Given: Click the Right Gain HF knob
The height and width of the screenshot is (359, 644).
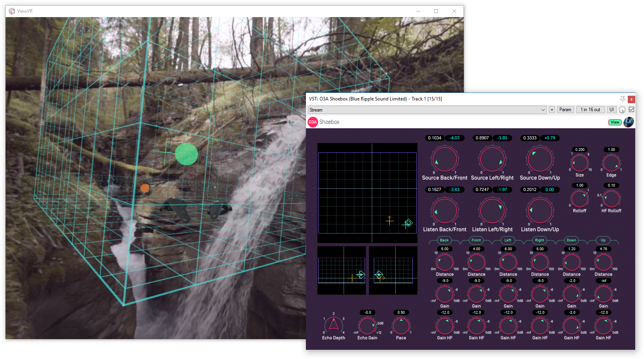Looking at the screenshot, I should (x=540, y=326).
